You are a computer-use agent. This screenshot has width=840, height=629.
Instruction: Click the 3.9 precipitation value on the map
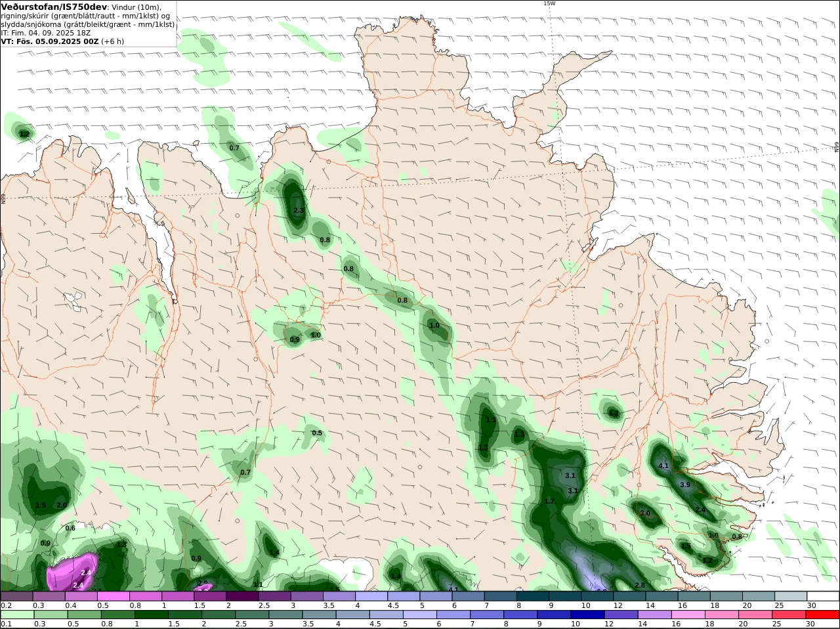point(685,485)
